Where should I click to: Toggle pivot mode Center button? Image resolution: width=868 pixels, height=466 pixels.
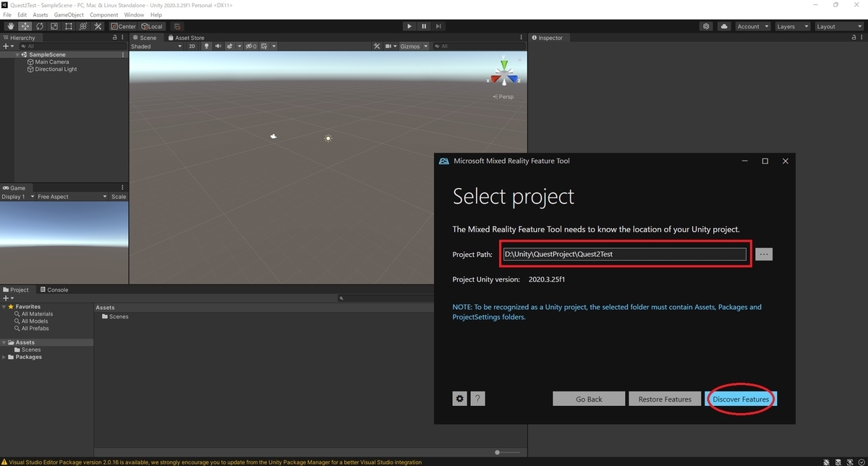tap(123, 26)
